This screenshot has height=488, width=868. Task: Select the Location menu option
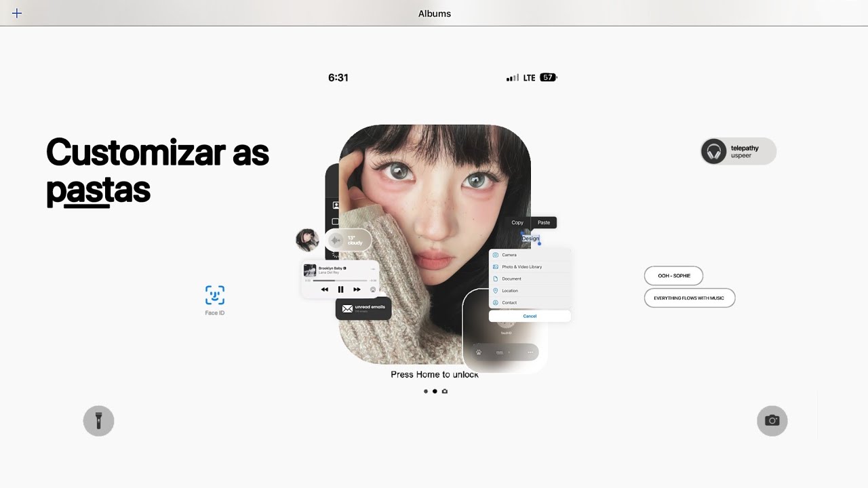point(530,291)
